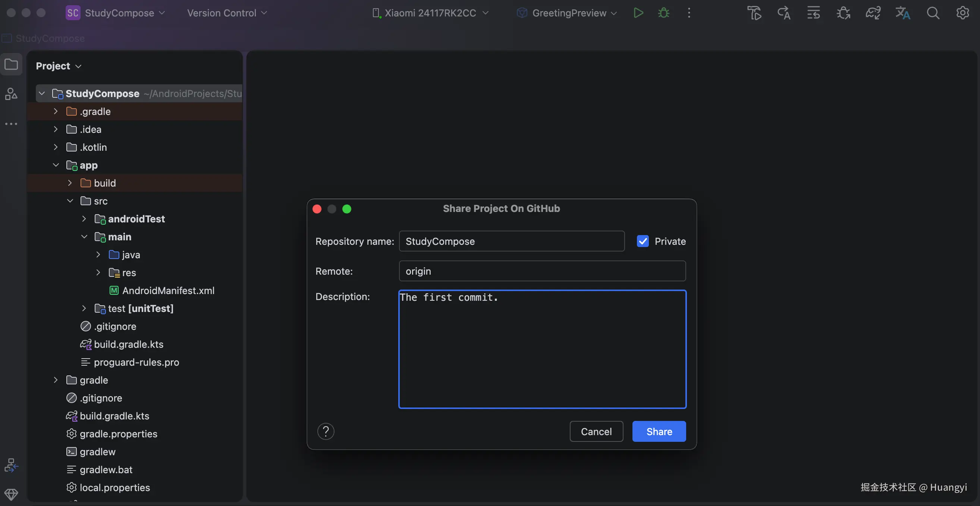The width and height of the screenshot is (980, 506).
Task: Uncheck the Private checkbox
Action: tap(643, 241)
